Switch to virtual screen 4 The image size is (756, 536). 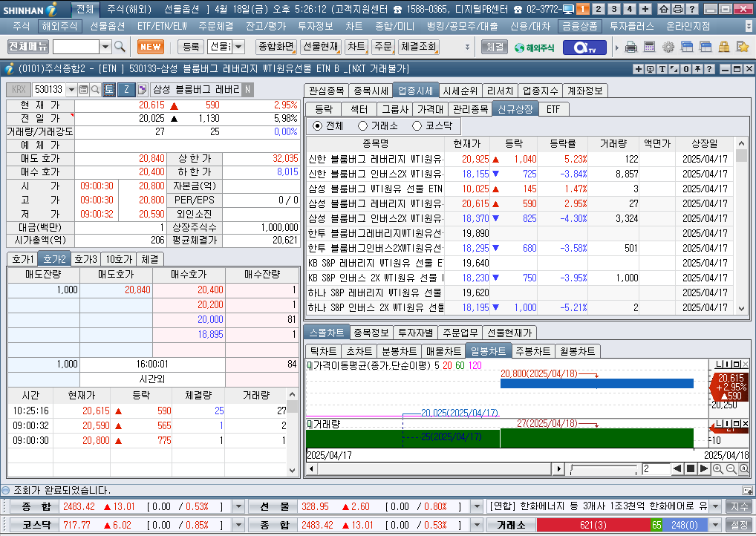(x=629, y=9)
